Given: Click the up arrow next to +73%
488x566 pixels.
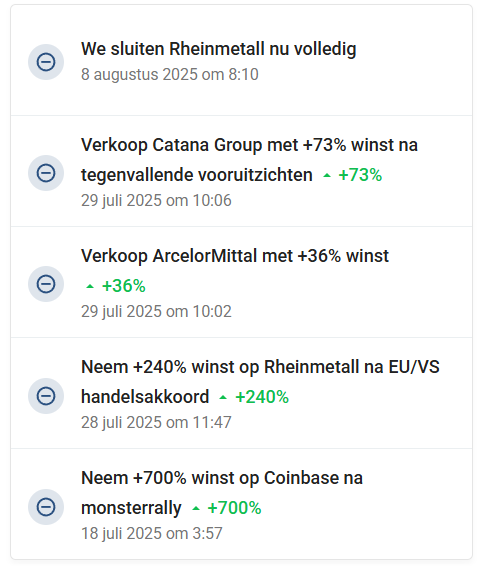Looking at the screenshot, I should (x=327, y=176).
